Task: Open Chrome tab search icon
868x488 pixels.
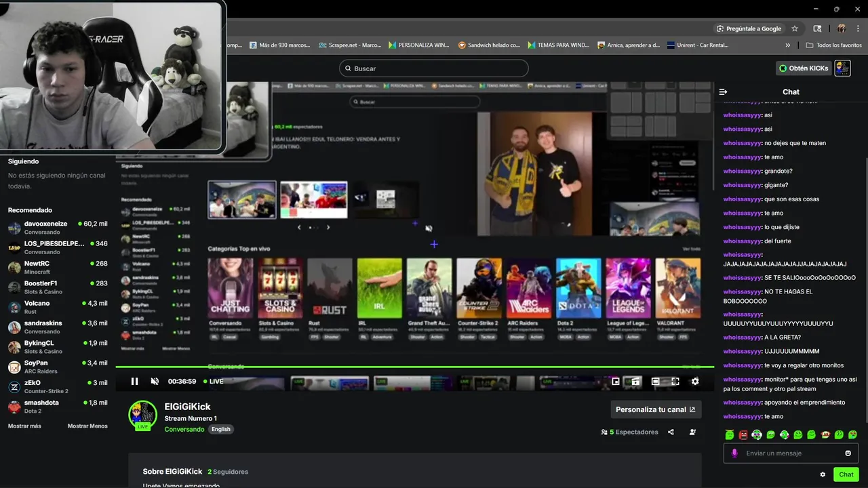Action: pyautogui.click(x=817, y=28)
